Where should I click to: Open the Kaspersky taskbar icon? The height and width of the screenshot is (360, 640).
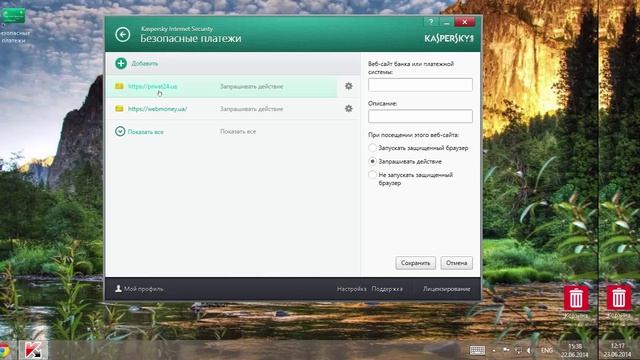point(33,350)
